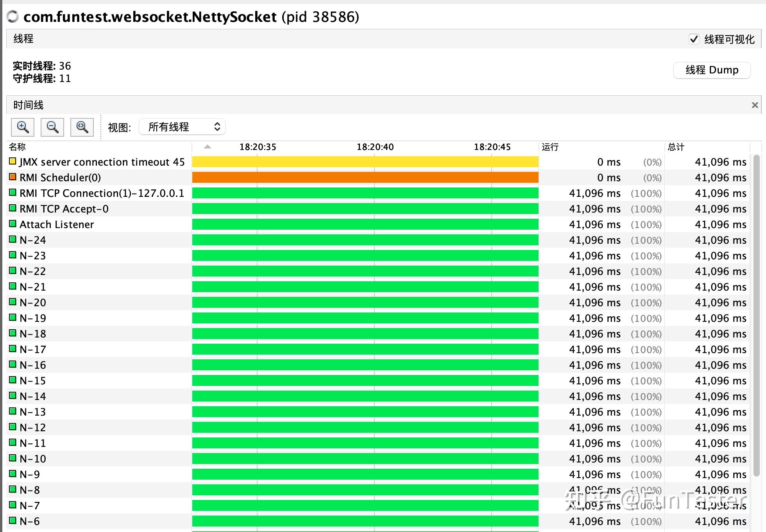
Task: Click the green status square beside Attach Listener
Action: coord(12,223)
